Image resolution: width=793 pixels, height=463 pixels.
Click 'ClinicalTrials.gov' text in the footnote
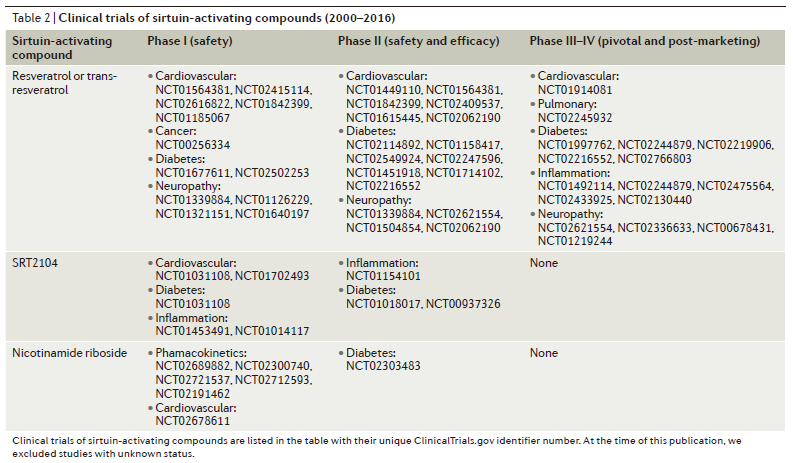pyautogui.click(x=454, y=441)
